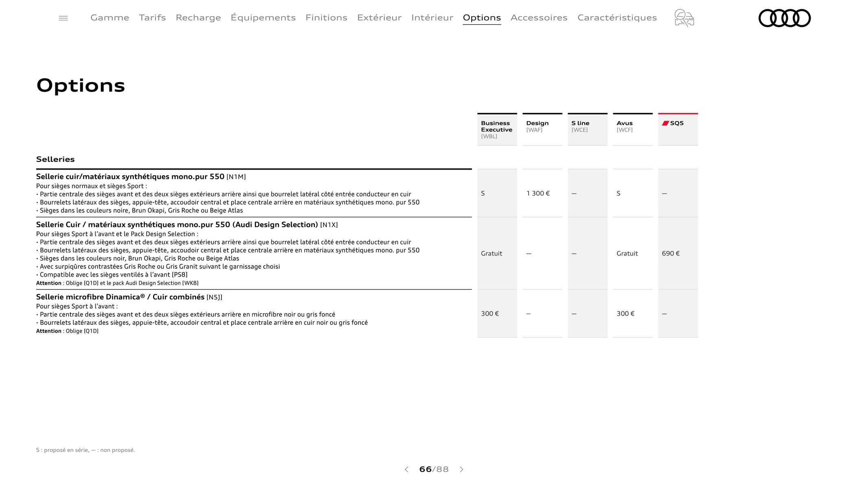Click the Audi Design Selection [N1X] title
868x488 pixels.
tap(187, 224)
